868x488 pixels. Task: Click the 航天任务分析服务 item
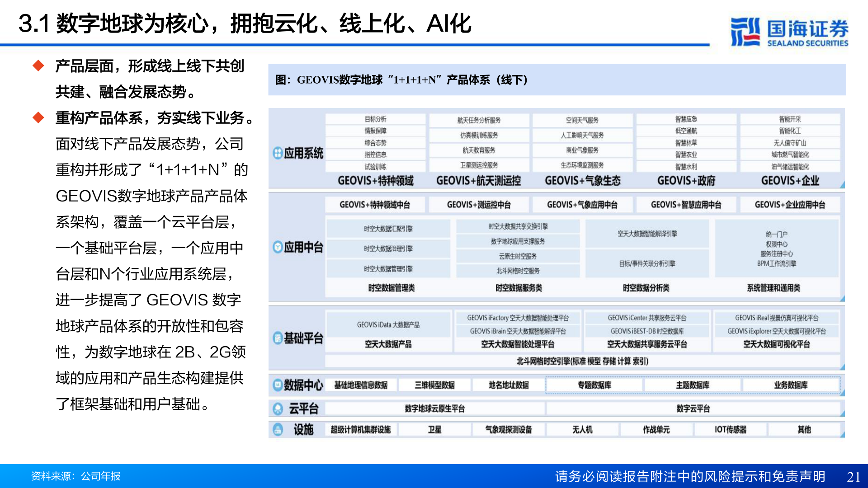[479, 120]
